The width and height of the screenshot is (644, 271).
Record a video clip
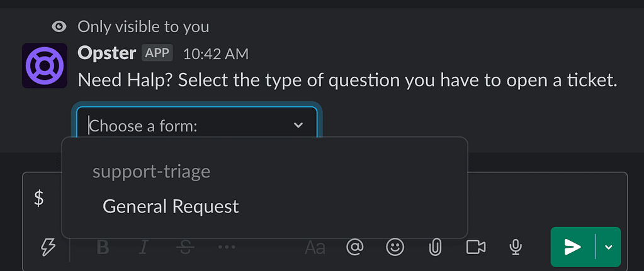coord(476,247)
